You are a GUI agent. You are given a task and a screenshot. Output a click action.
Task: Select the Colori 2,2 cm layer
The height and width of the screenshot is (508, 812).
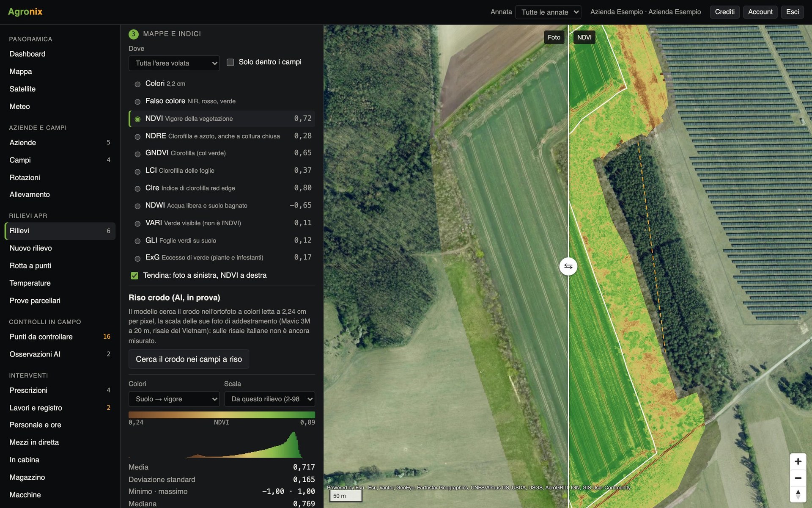137,84
